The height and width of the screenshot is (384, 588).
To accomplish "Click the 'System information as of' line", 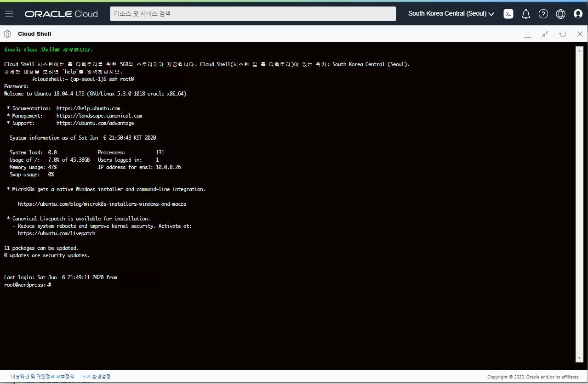I will (x=83, y=138).
